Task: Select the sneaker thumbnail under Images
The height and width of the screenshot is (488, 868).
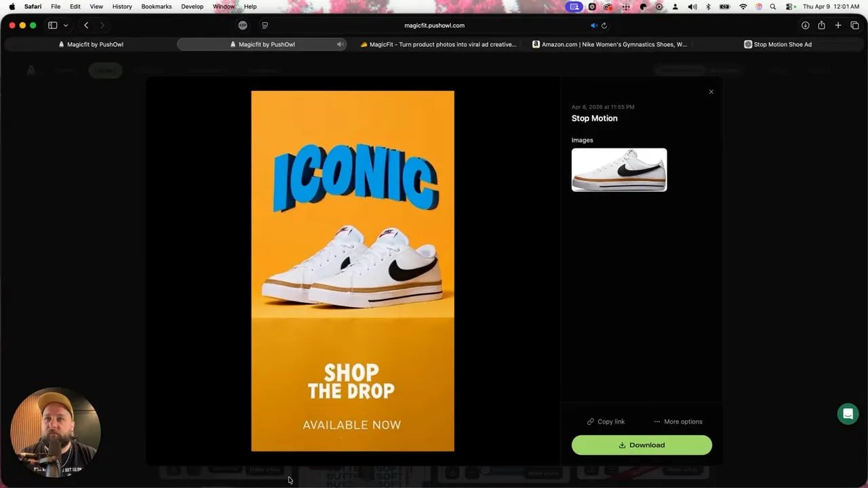Action: [618, 169]
